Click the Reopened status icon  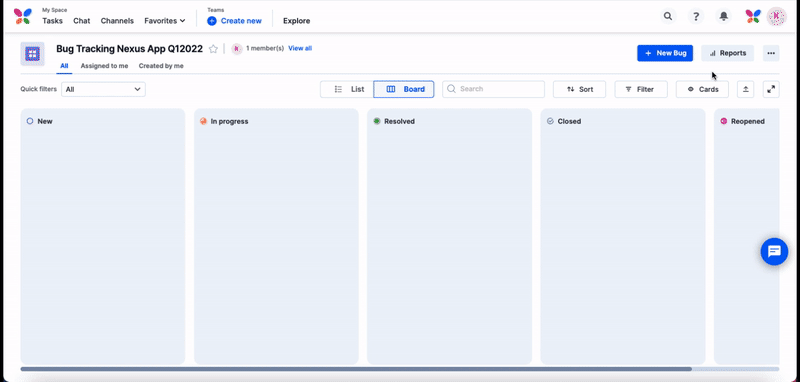723,121
